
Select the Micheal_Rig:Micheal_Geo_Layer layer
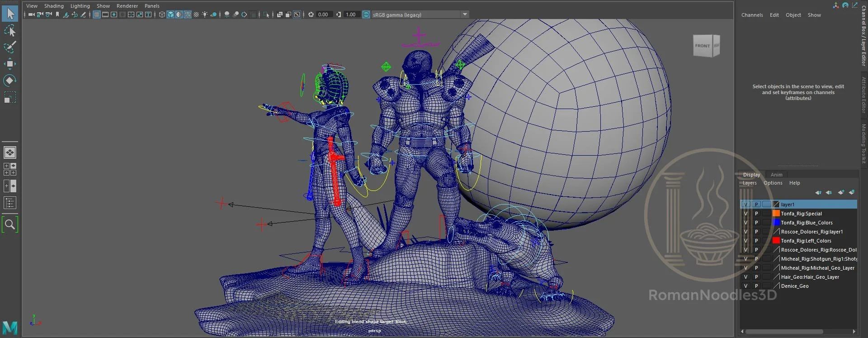817,268
